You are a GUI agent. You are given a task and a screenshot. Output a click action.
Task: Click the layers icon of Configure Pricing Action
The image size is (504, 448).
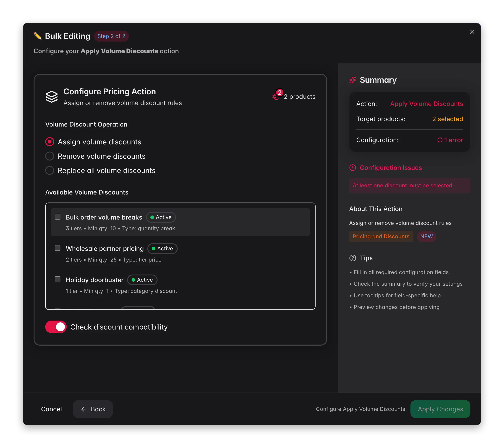51,97
